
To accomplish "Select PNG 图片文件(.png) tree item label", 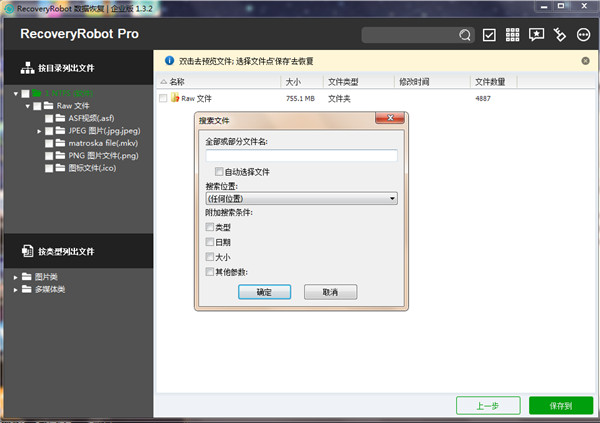I will (x=103, y=155).
